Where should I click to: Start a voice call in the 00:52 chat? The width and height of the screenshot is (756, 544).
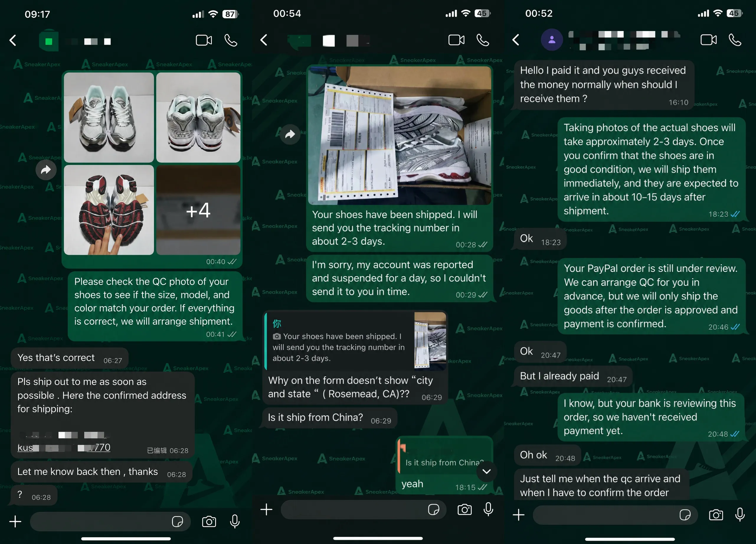pyautogui.click(x=735, y=40)
